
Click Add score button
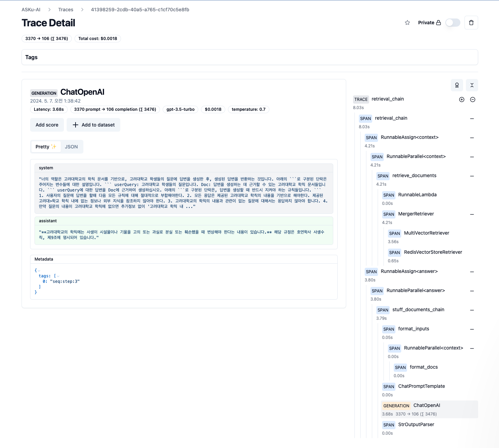click(x=47, y=125)
